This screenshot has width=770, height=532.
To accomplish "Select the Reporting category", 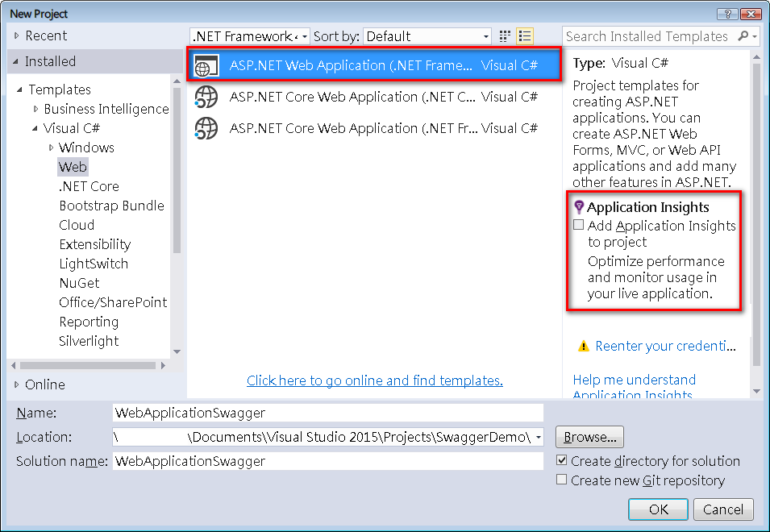I will pos(89,322).
